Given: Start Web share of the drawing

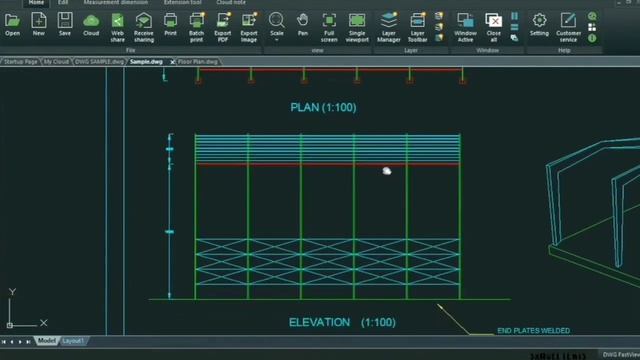Looking at the screenshot, I should 117,28.
